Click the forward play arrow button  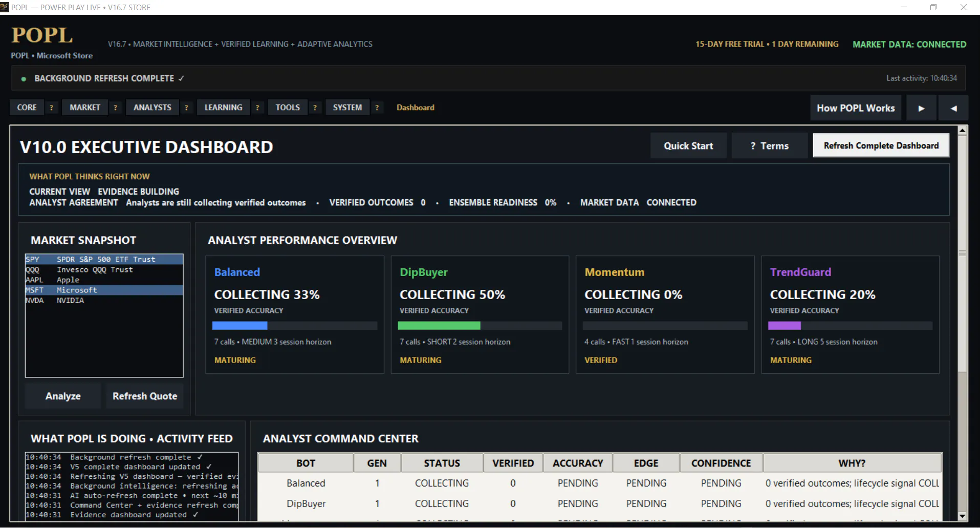click(921, 108)
